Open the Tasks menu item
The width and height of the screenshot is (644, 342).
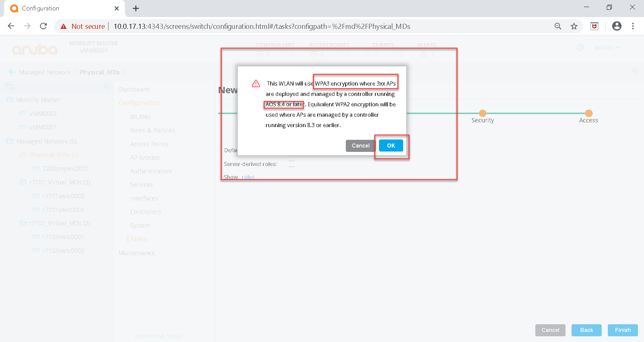pos(138,239)
